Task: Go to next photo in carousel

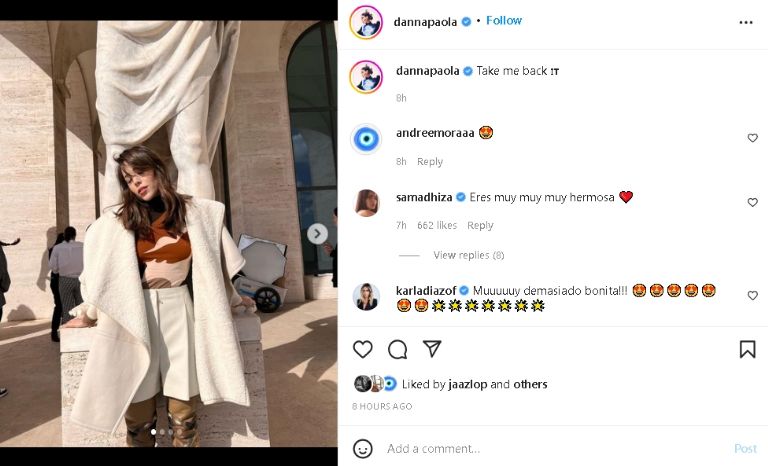Action: pos(317,234)
